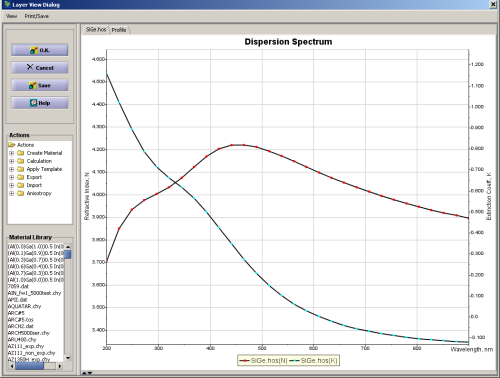The height and width of the screenshot is (378, 500).
Task: Expand the Anisotropy tree node
Action: [x=12, y=193]
